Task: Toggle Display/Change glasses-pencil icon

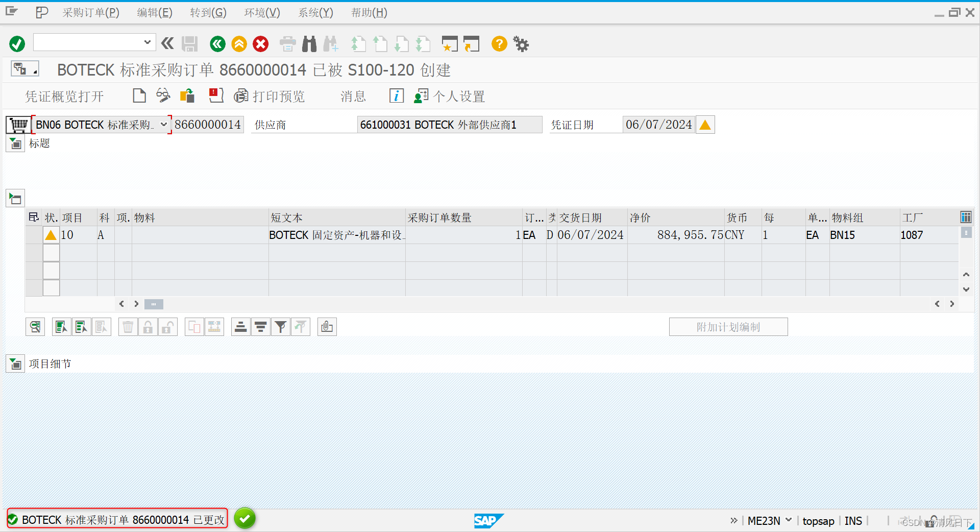Action: pyautogui.click(x=163, y=95)
